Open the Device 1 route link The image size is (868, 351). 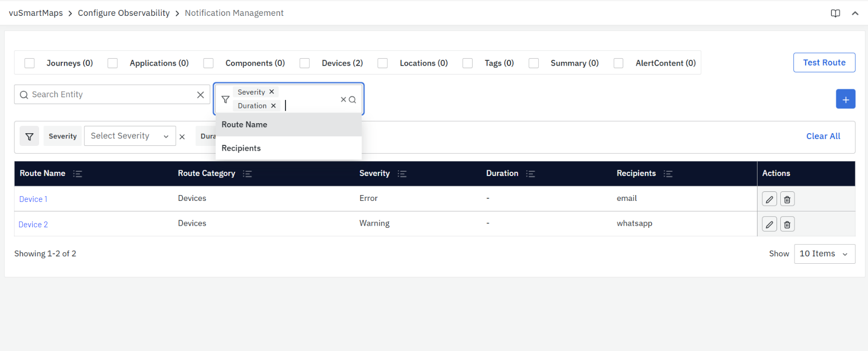pyautogui.click(x=33, y=199)
